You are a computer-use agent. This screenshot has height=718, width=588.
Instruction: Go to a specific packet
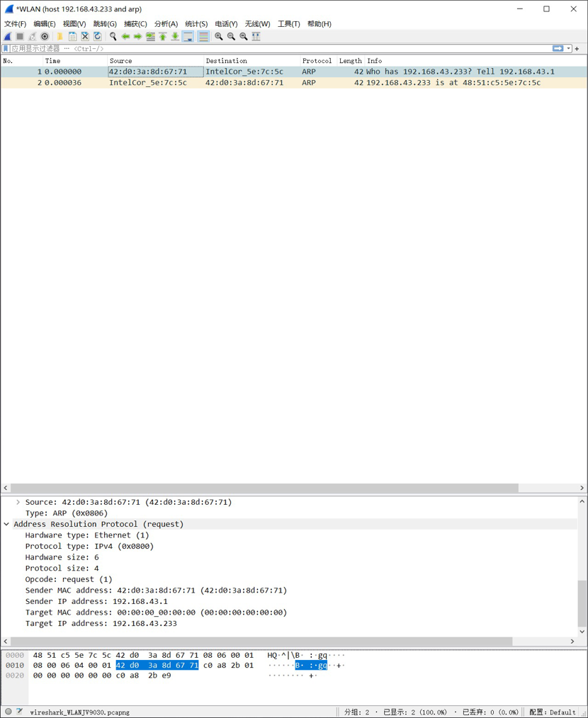(x=150, y=37)
